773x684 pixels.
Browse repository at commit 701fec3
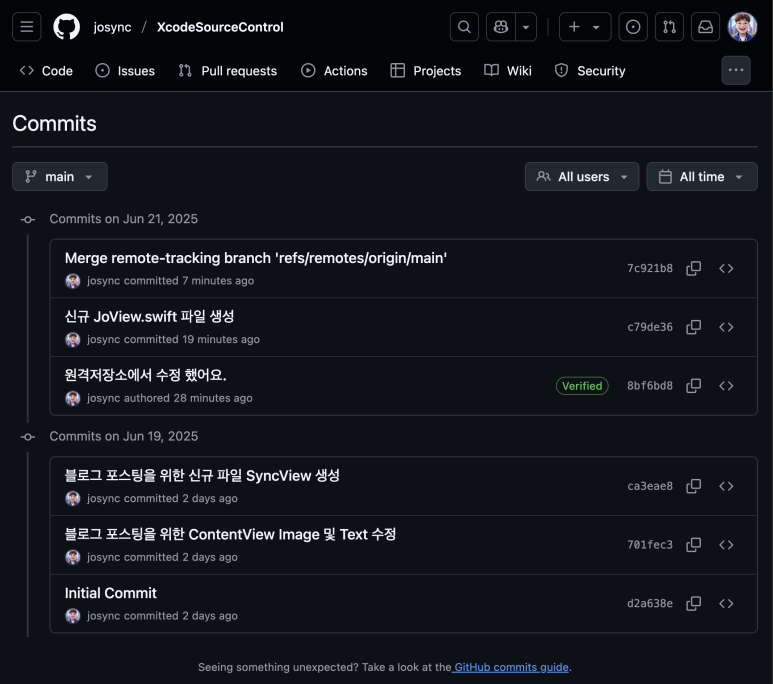click(x=726, y=545)
